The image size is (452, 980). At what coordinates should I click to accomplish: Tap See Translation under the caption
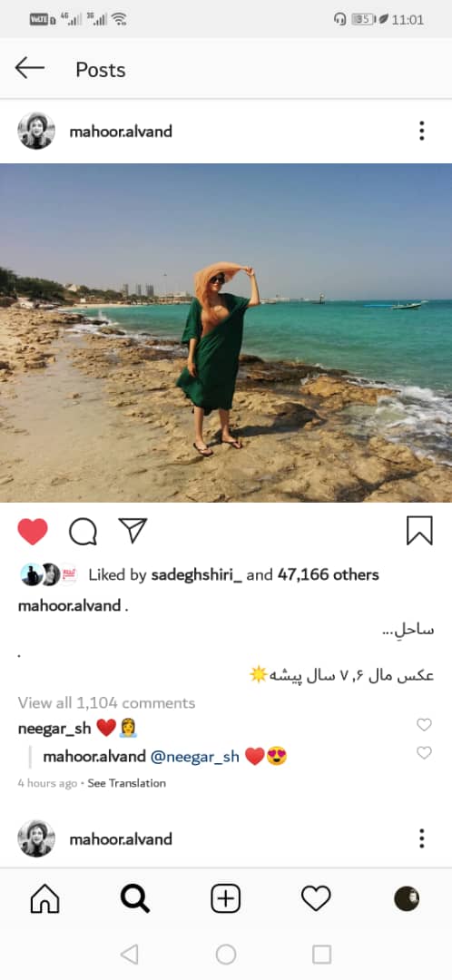pos(126,783)
